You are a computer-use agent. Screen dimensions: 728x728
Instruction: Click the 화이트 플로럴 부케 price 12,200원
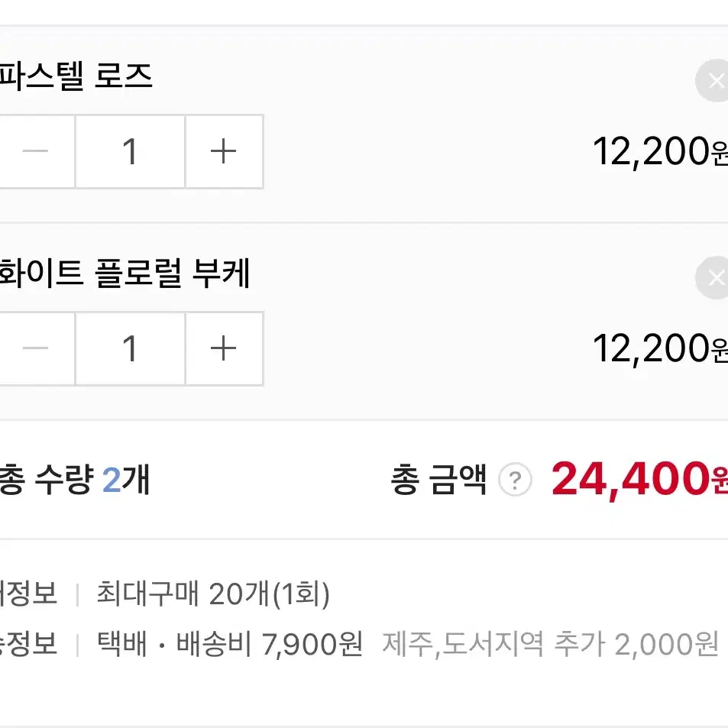[660, 348]
